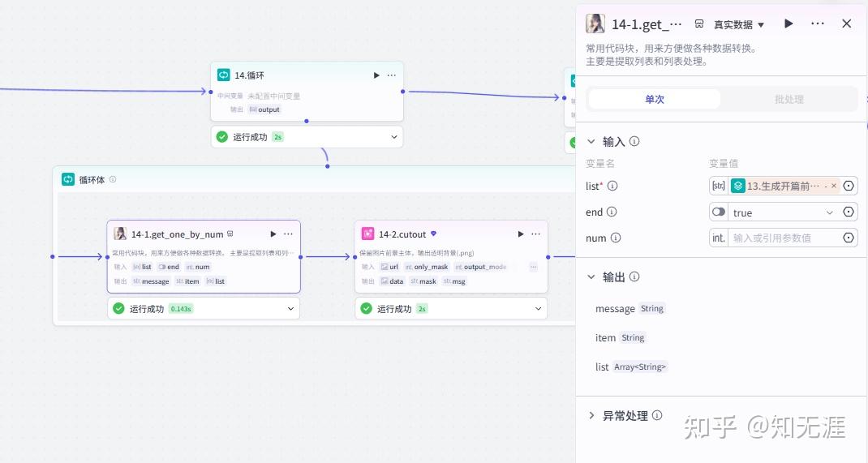Show info tooltip for list variable
Screen dimensions: 868x463
pos(612,186)
